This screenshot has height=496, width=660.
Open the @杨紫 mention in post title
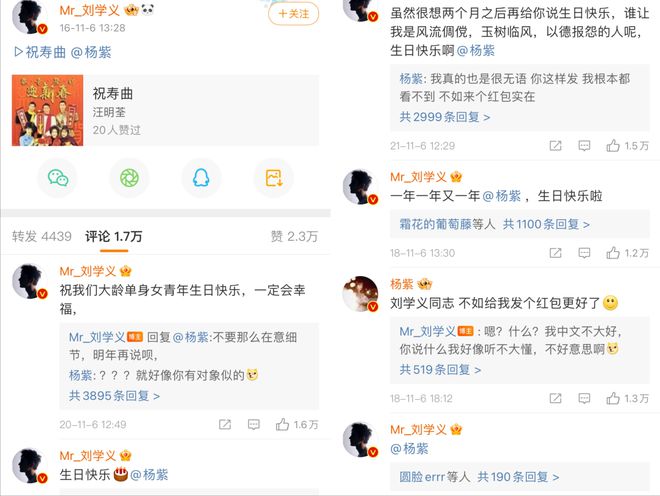pyautogui.click(x=91, y=52)
